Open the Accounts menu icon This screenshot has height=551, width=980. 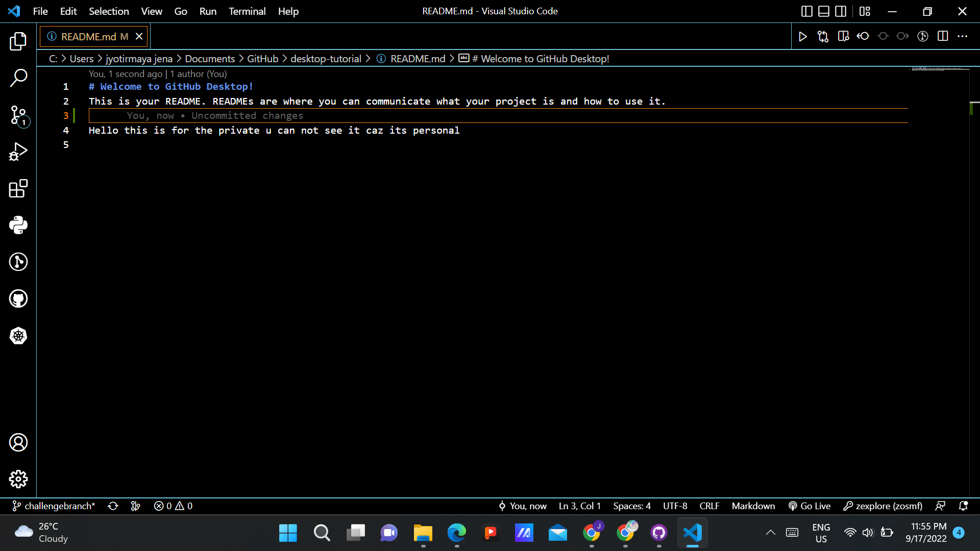[x=18, y=442]
